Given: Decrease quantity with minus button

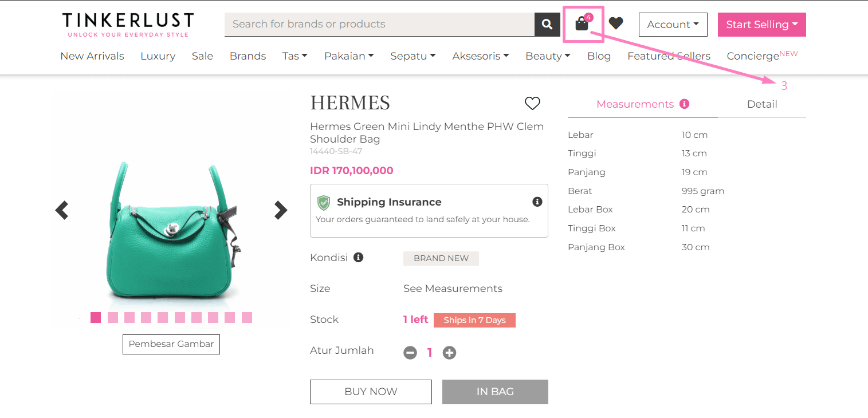Looking at the screenshot, I should click(x=410, y=353).
